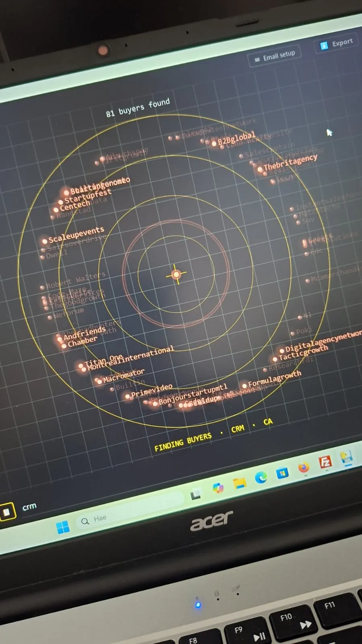The width and height of the screenshot is (362, 644).
Task: Open Firefox from the taskbar
Action: 304,467
